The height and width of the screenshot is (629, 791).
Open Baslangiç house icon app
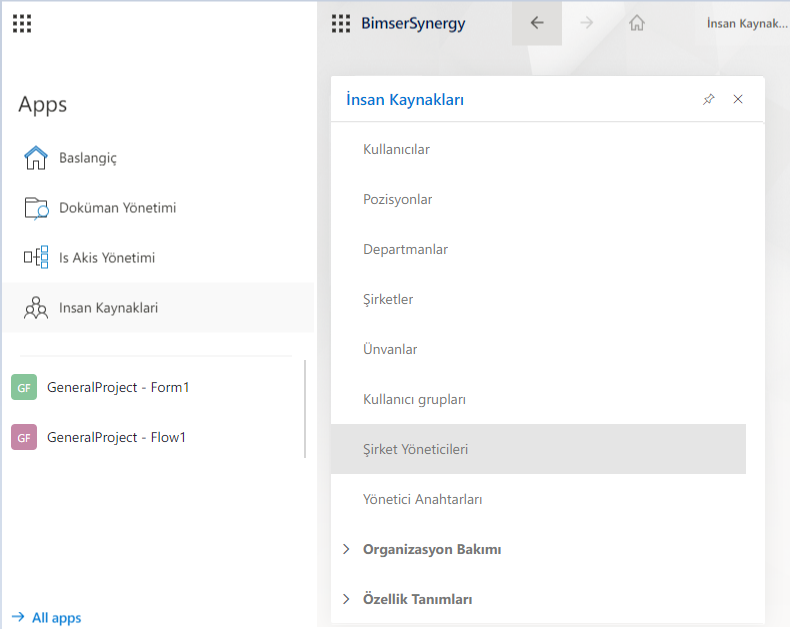tap(36, 158)
